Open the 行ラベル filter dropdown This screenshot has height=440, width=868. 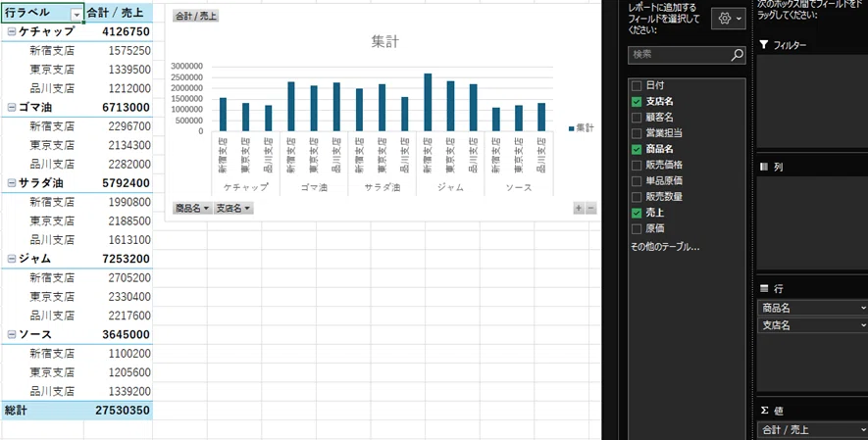[x=77, y=15]
